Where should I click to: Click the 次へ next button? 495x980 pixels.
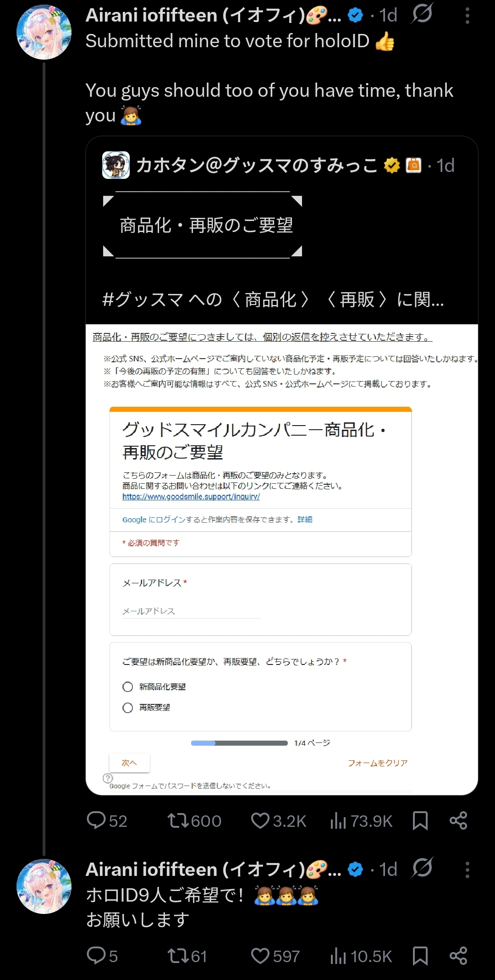pyautogui.click(x=129, y=763)
